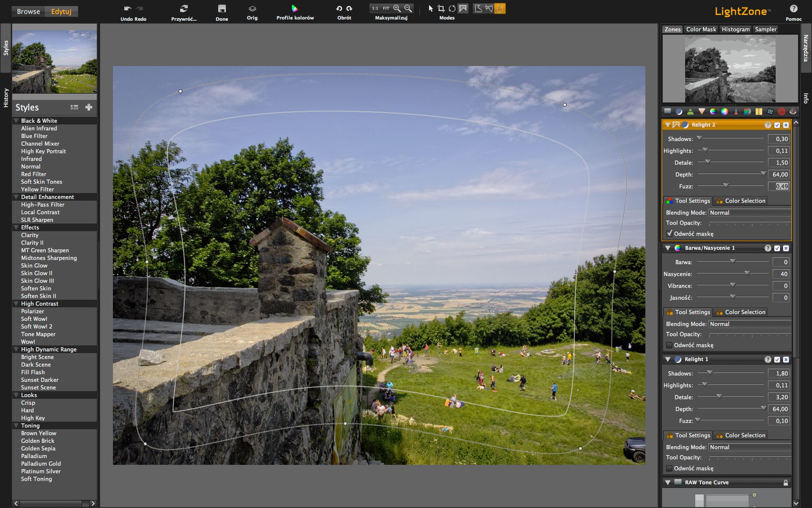This screenshot has width=812, height=508.
Task: Enable Odwróć maskę on Relight 1
Action: click(669, 468)
